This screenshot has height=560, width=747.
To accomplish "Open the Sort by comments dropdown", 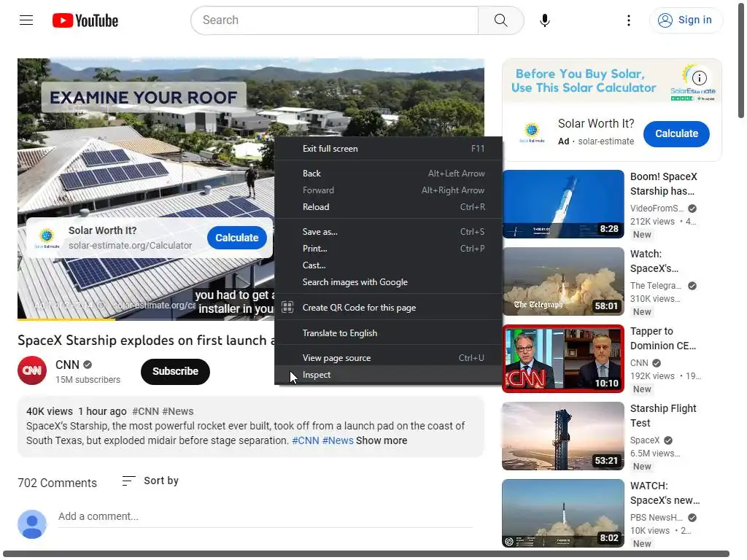I will (150, 481).
